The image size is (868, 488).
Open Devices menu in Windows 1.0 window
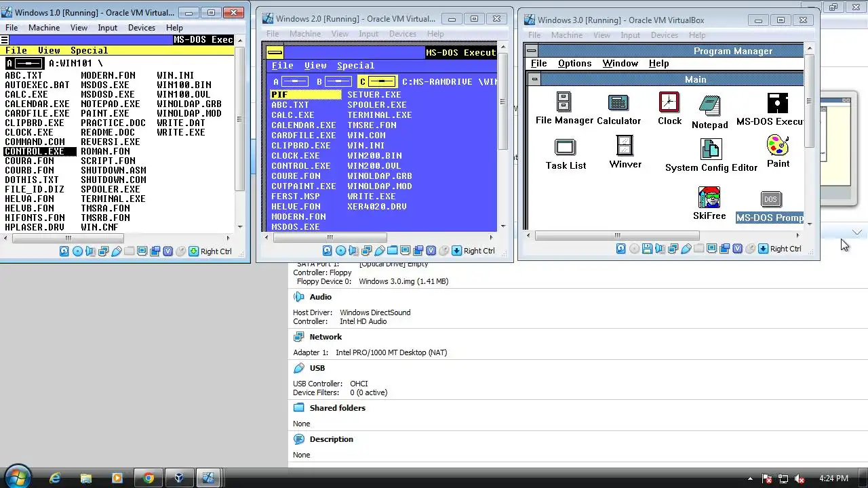tap(142, 28)
